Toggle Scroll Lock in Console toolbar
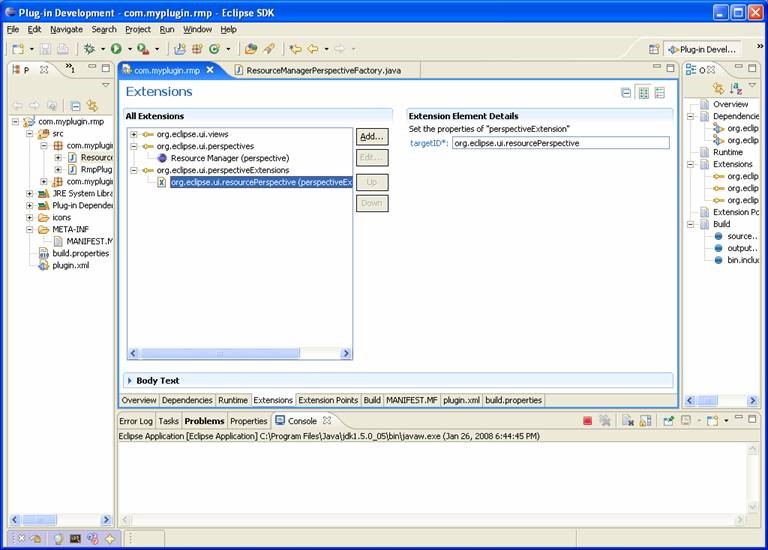 (x=646, y=421)
